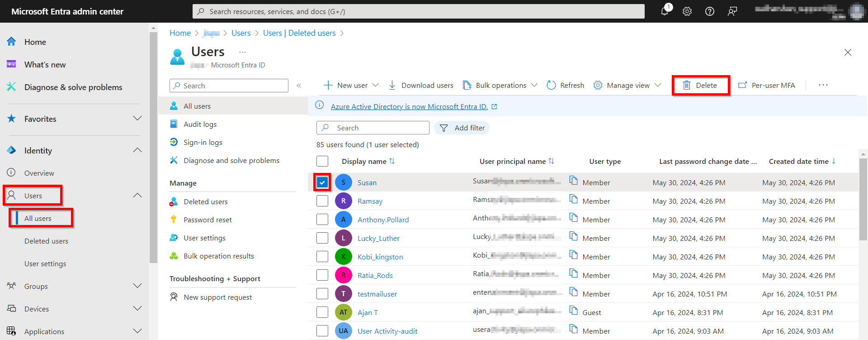Sort by Display name column
Screen dimensions: 868x340
(368, 161)
